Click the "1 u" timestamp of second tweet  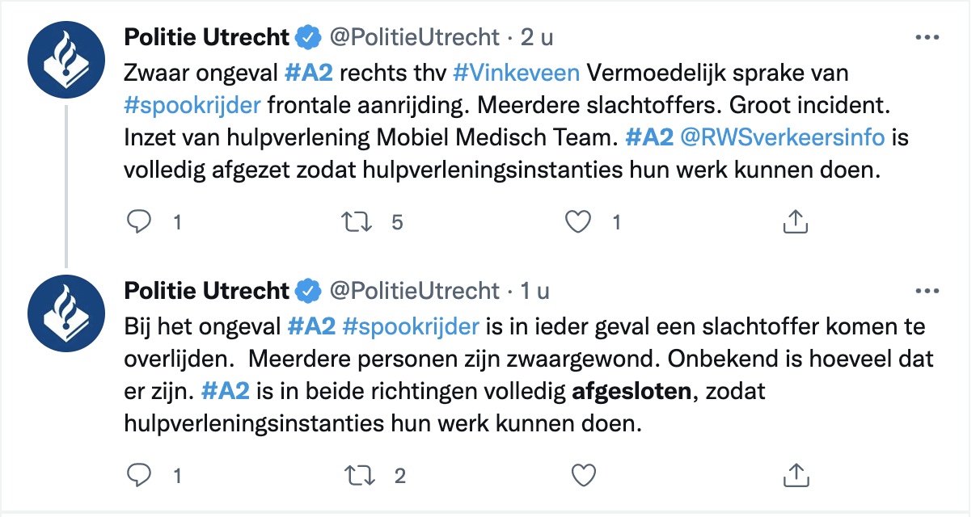[x=534, y=290]
